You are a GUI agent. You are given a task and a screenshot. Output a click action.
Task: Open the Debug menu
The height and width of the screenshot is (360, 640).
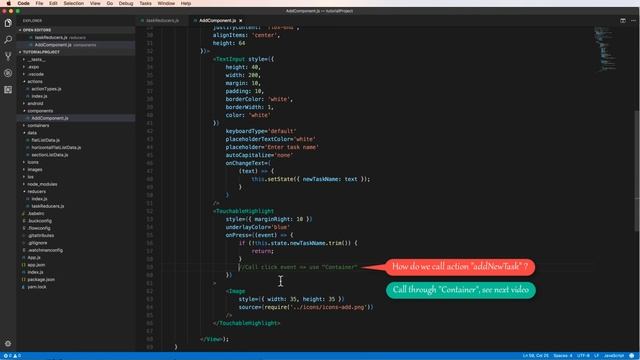(x=126, y=3)
